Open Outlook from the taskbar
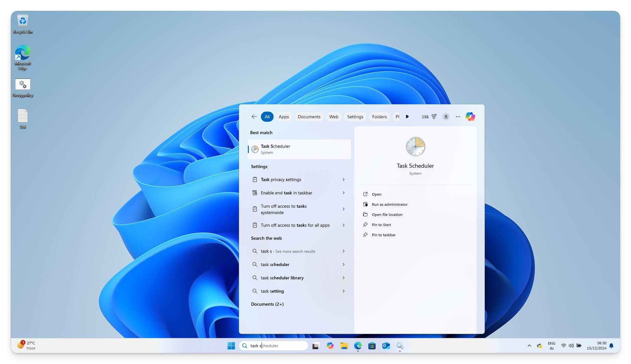 pos(386,346)
